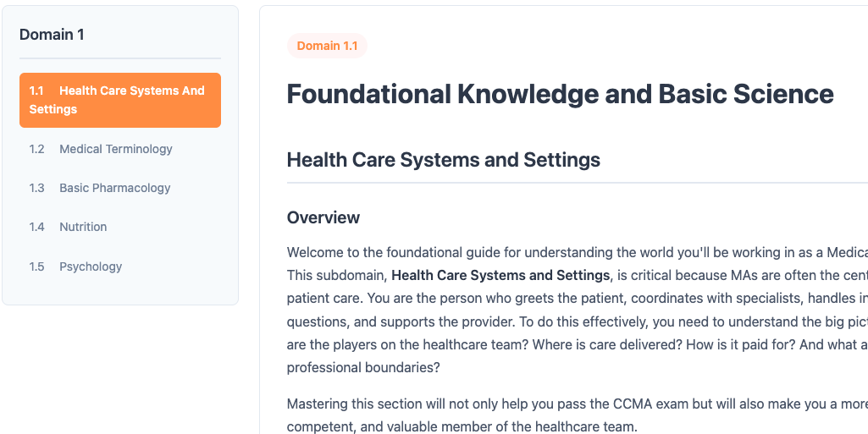The height and width of the screenshot is (434, 868).
Task: Select the active Health Care Systems And Settings item
Action: point(119,100)
